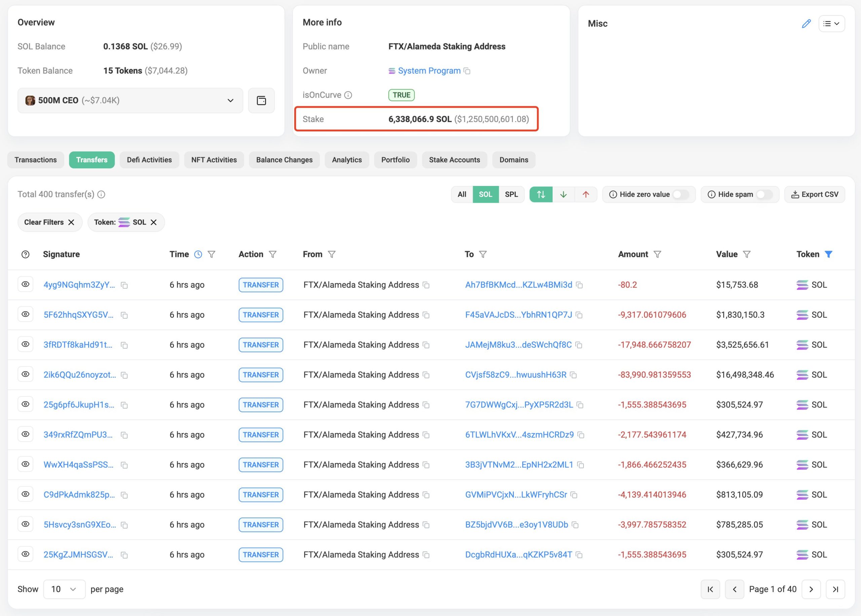Copy the System Program owner address
Viewport: 861px width, 616px height.
(x=467, y=71)
